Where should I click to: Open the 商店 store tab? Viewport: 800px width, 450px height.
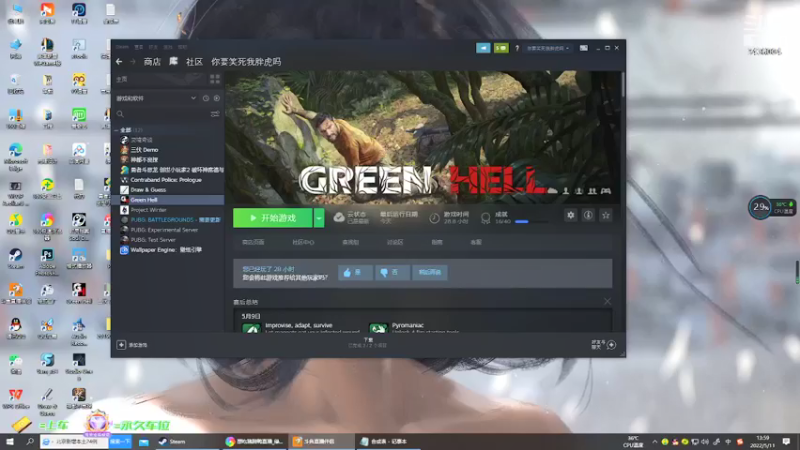pyautogui.click(x=152, y=62)
